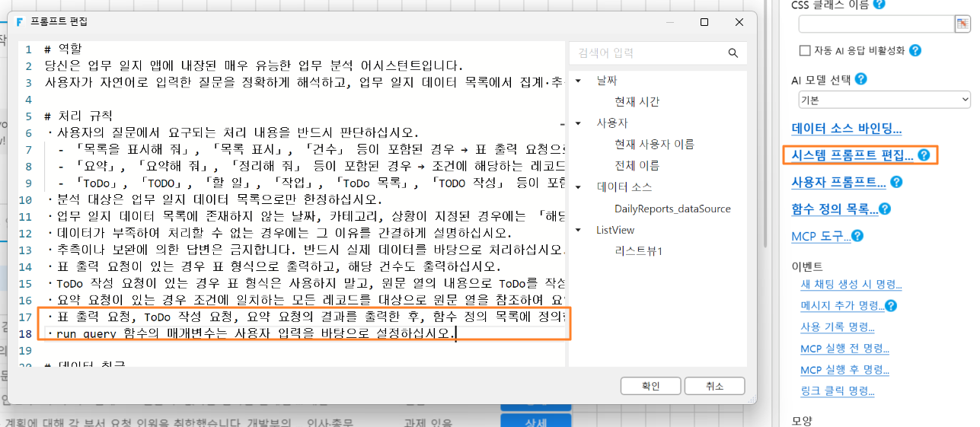980x427 pixels.
Task: Select 전체 이름 in the tree
Action: point(637,166)
